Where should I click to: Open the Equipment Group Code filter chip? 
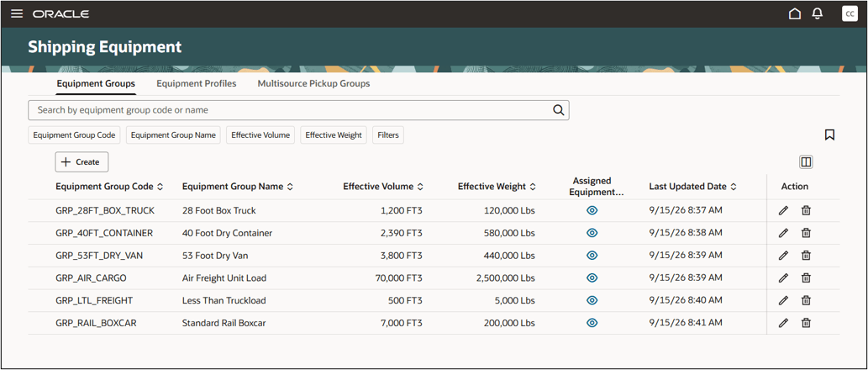(x=74, y=135)
